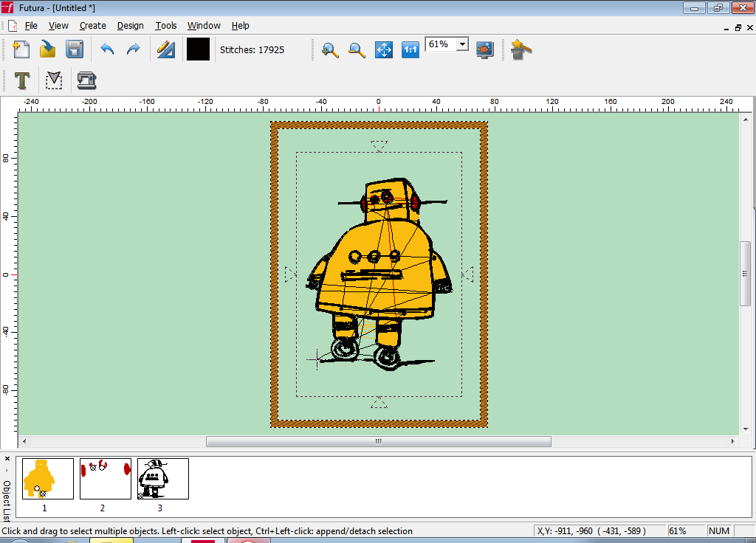Minimize the inner document window
Viewport: 756px width, 543px height.
[x=726, y=28]
